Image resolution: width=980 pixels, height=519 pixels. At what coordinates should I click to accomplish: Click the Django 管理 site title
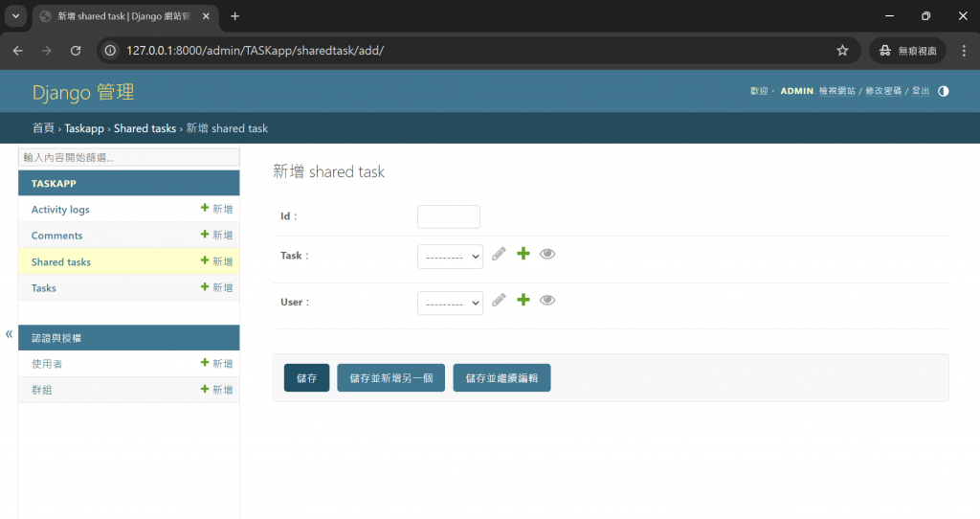pyautogui.click(x=83, y=92)
